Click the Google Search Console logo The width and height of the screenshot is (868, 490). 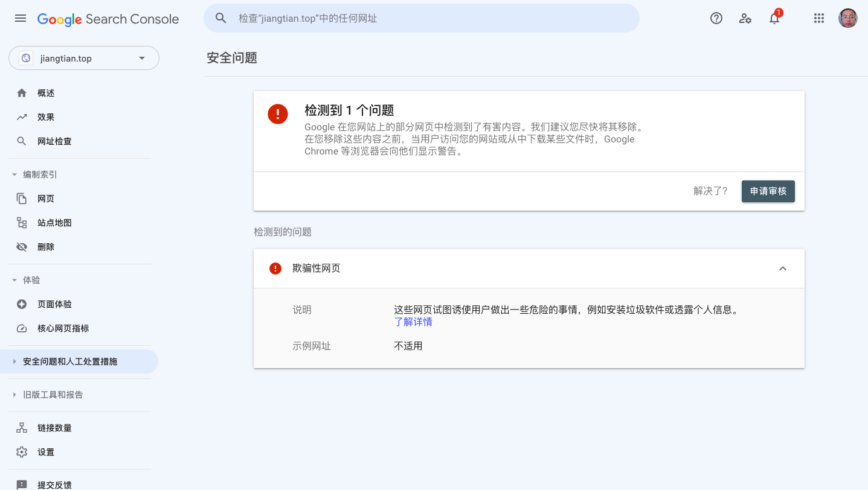coord(108,19)
